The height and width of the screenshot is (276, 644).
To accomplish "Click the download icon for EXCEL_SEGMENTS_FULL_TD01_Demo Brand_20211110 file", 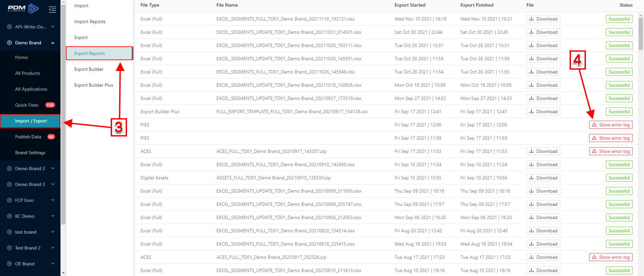I will [x=532, y=19].
